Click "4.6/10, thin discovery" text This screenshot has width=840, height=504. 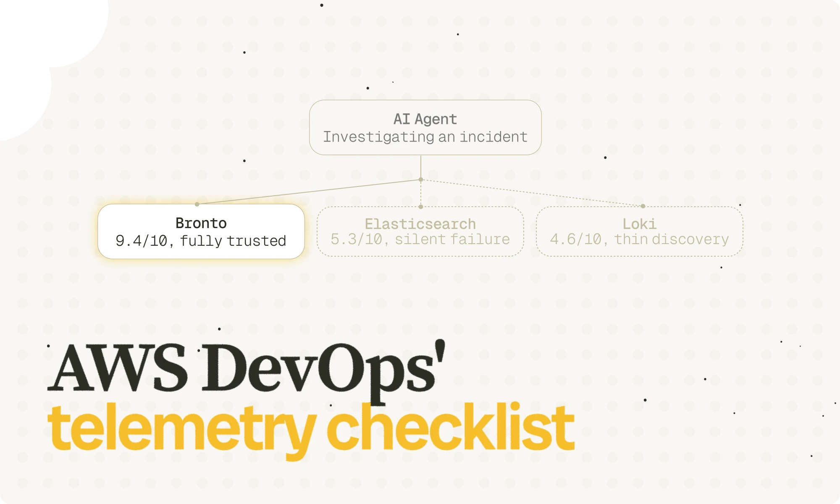click(x=639, y=239)
